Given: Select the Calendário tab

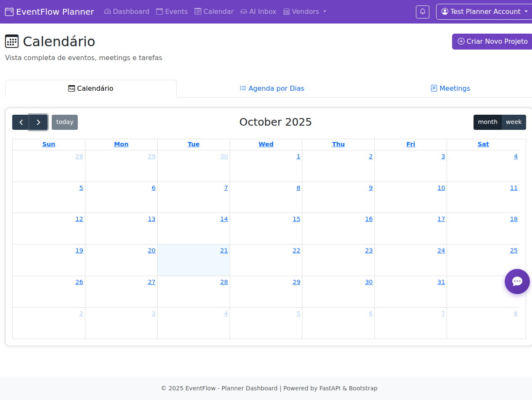Looking at the screenshot, I should click(x=91, y=89).
